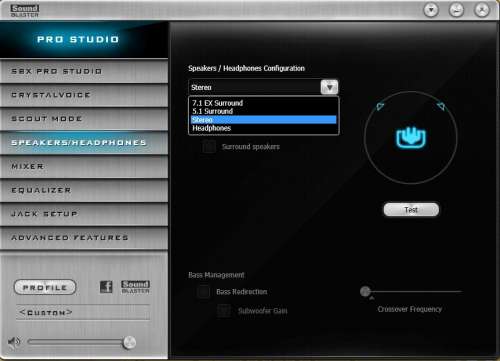Screen dimensions: 500x361
Task: Select the Speakers/Headphones section
Action: 84,143
